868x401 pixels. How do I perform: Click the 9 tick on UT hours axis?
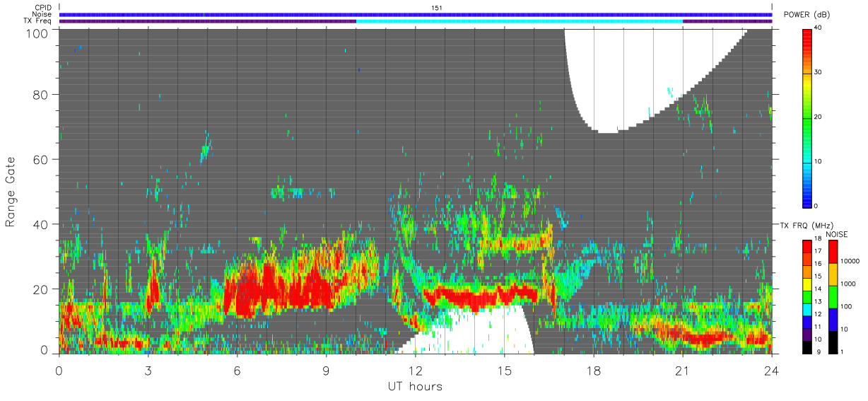(327, 370)
